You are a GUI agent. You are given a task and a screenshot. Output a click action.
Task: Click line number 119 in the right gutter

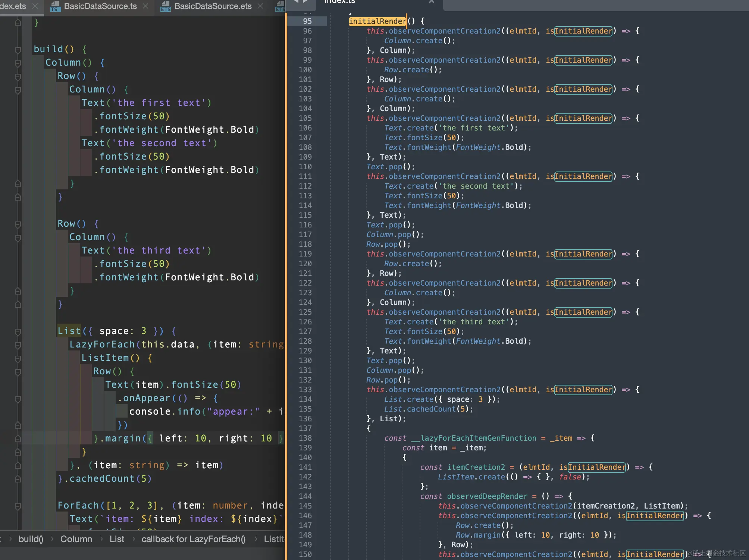click(x=305, y=254)
